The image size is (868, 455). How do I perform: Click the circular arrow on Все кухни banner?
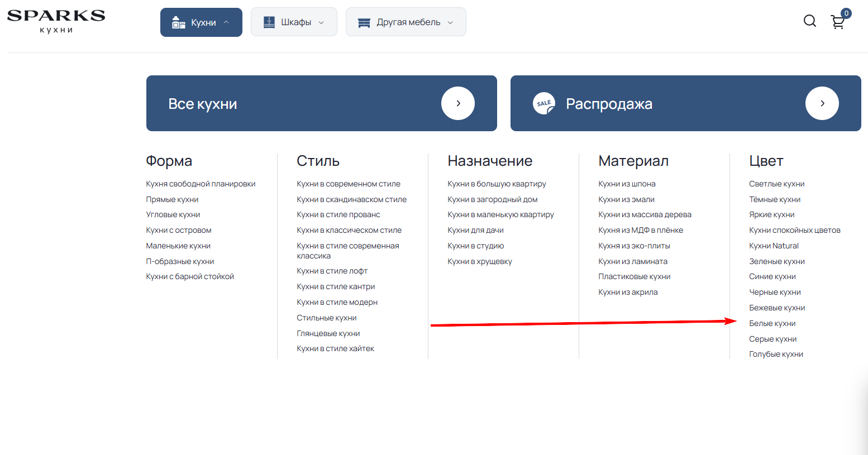(x=457, y=103)
